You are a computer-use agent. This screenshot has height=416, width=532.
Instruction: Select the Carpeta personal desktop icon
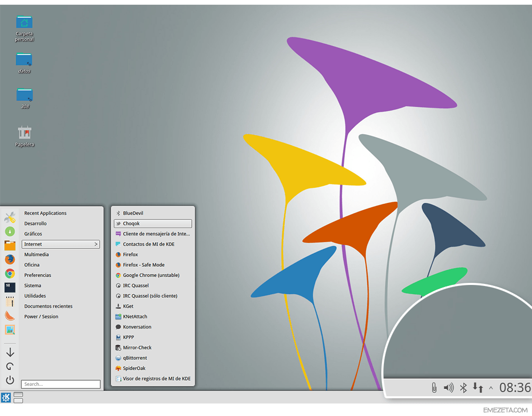coord(24,29)
